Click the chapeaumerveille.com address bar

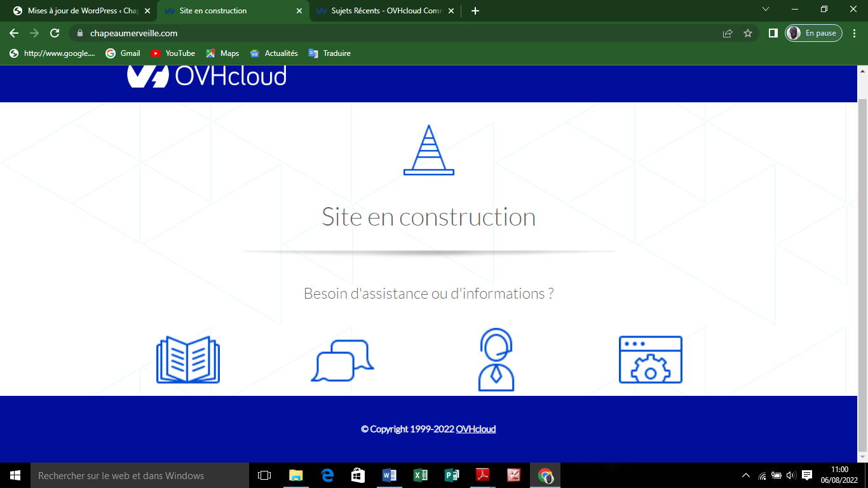coord(381,33)
